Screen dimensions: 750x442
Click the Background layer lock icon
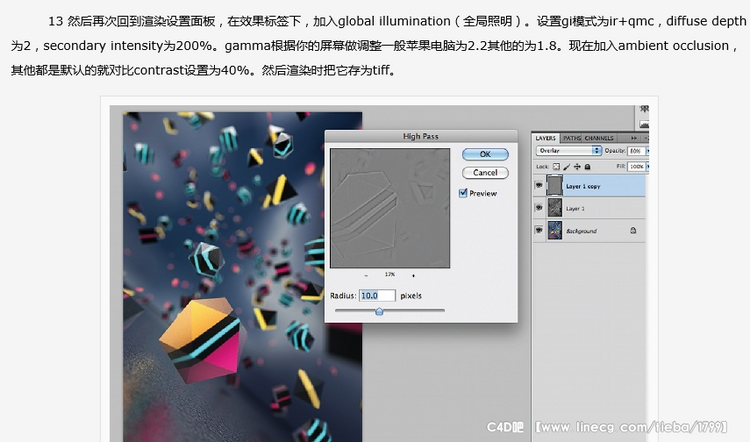[633, 230]
